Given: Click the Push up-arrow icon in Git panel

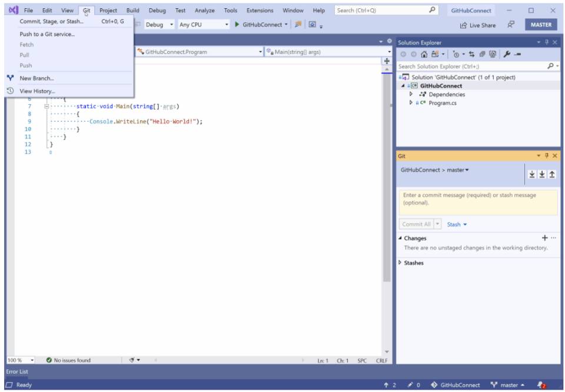Looking at the screenshot, I should (552, 174).
